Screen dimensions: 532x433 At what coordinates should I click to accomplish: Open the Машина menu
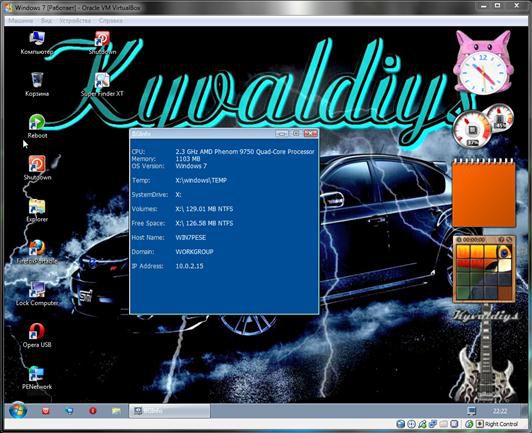[20, 21]
